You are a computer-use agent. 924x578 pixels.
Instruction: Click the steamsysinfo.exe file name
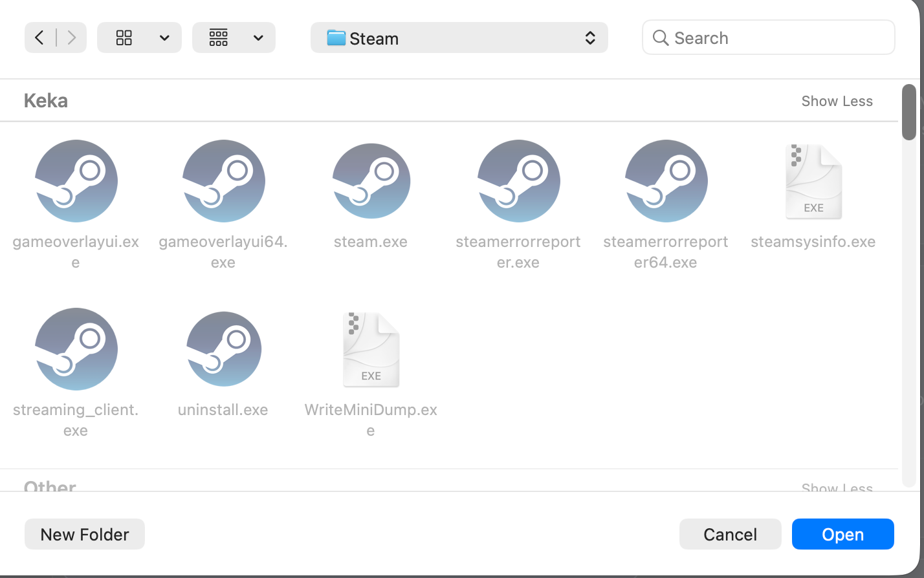[814, 242]
